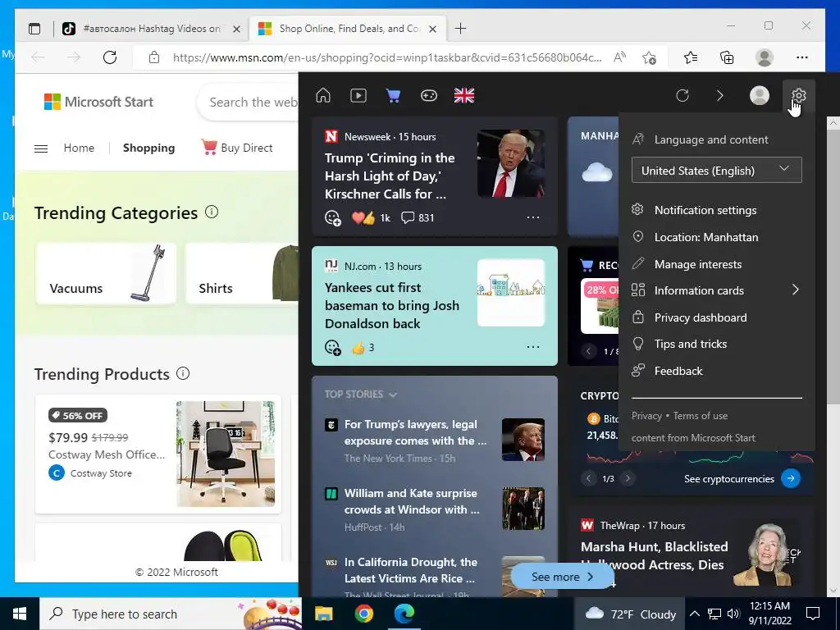Refresh the widgets feed
The height and width of the screenshot is (630, 840).
(x=682, y=96)
